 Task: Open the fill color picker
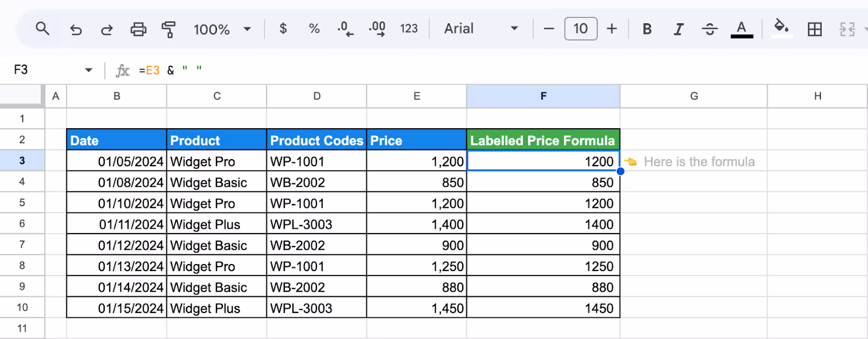coord(781,28)
